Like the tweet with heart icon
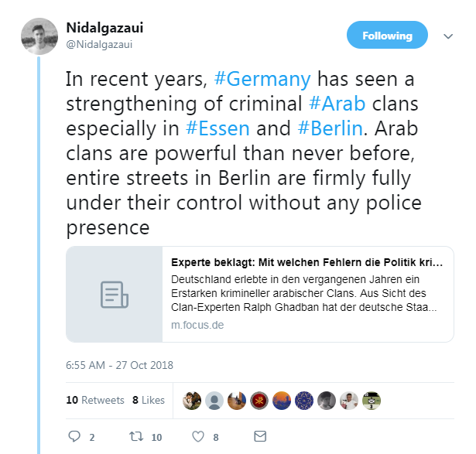Image resolution: width=476 pixels, height=454 pixels. pyautogui.click(x=198, y=436)
